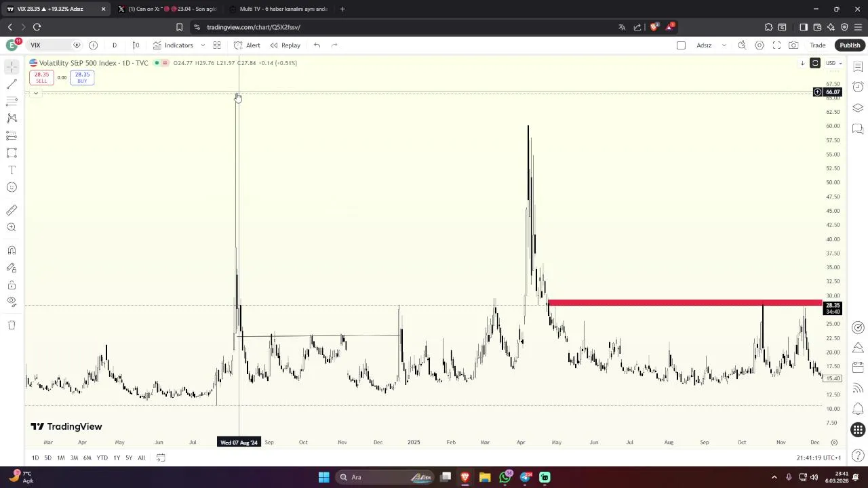The width and height of the screenshot is (868, 488).
Task: Open the 21:41:19 UTC+1 timezone menu
Action: (818, 458)
